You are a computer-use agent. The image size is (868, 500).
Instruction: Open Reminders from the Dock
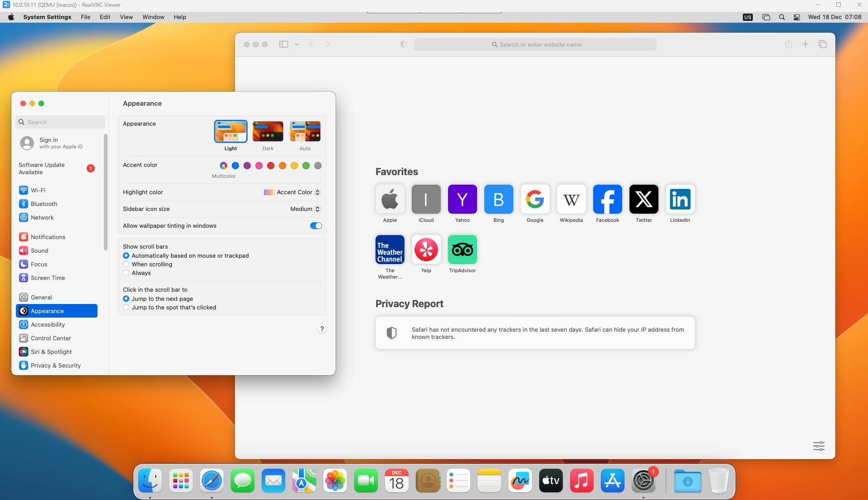(458, 480)
